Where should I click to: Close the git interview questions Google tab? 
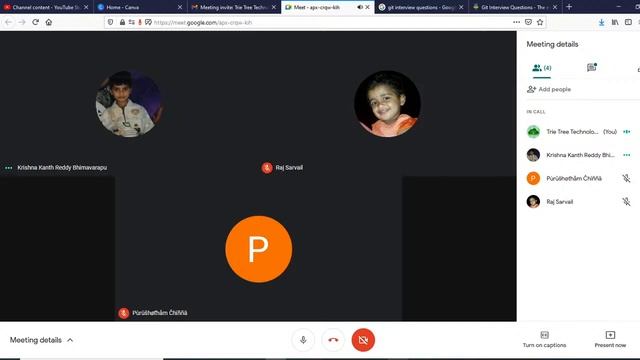[x=461, y=7]
